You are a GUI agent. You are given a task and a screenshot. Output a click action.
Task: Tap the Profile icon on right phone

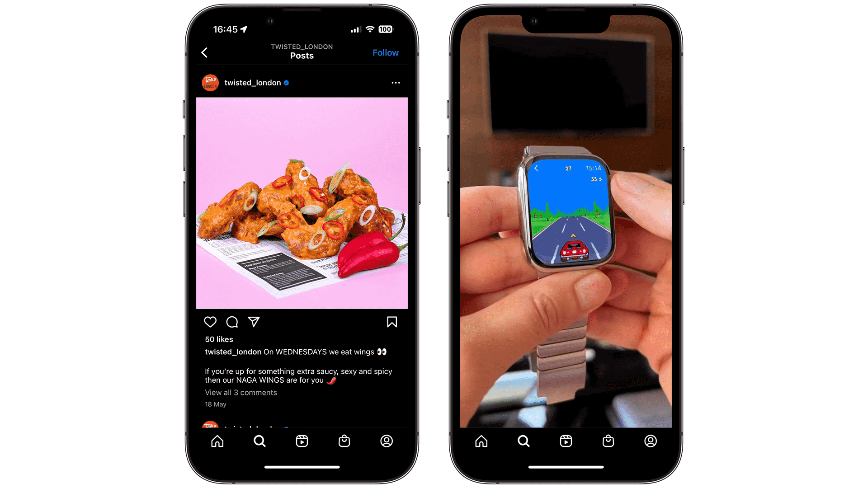(x=651, y=441)
